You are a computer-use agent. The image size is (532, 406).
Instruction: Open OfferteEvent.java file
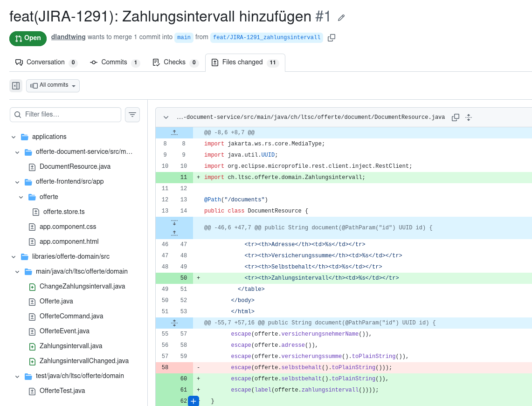click(64, 331)
